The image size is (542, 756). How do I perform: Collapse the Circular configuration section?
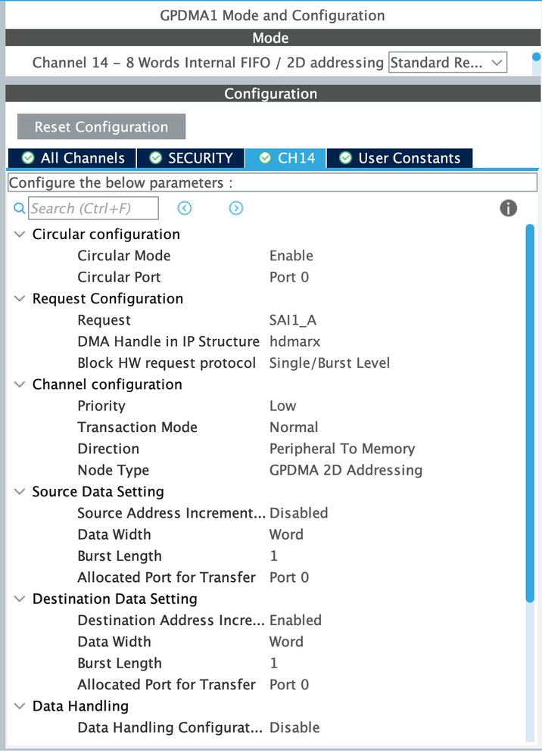tap(19, 235)
